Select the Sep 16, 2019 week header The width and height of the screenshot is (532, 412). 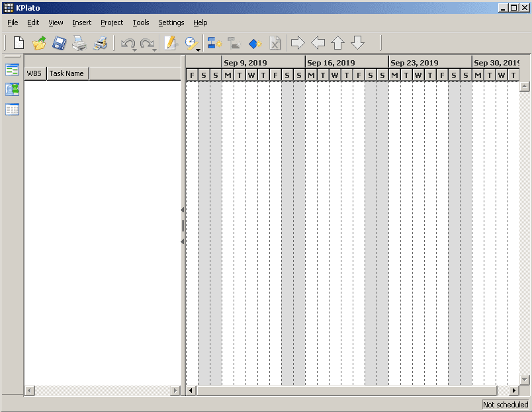347,62
